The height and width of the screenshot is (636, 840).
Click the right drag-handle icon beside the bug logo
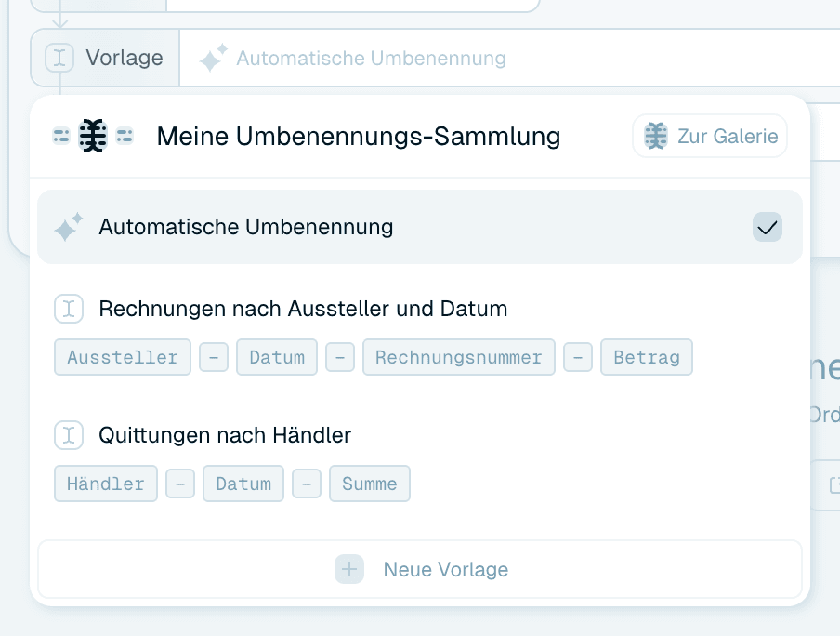click(125, 136)
